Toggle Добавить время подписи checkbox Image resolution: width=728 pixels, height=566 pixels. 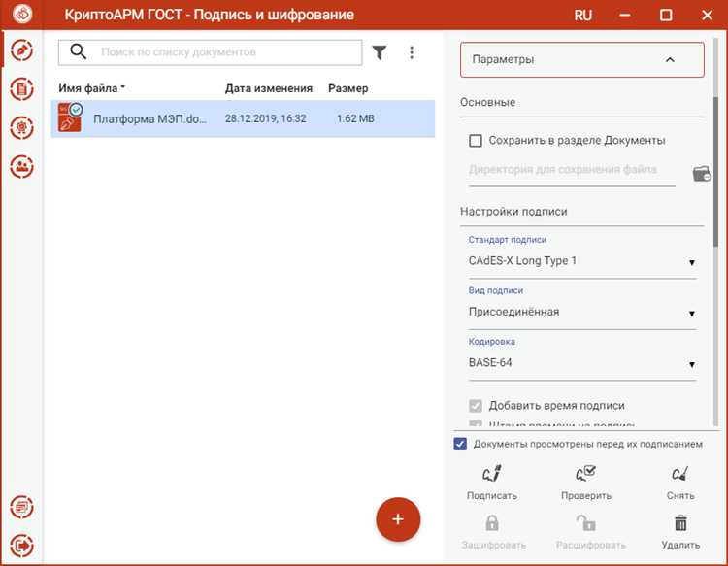476,406
